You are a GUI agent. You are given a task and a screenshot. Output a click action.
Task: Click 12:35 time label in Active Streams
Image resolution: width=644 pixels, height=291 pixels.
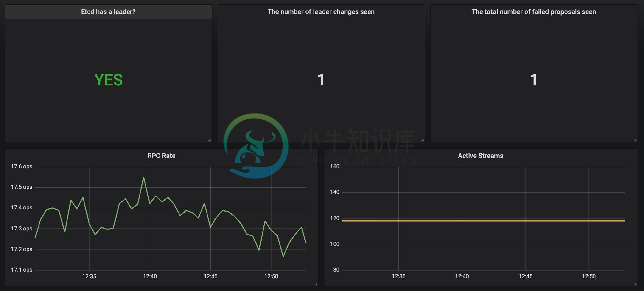tap(398, 276)
